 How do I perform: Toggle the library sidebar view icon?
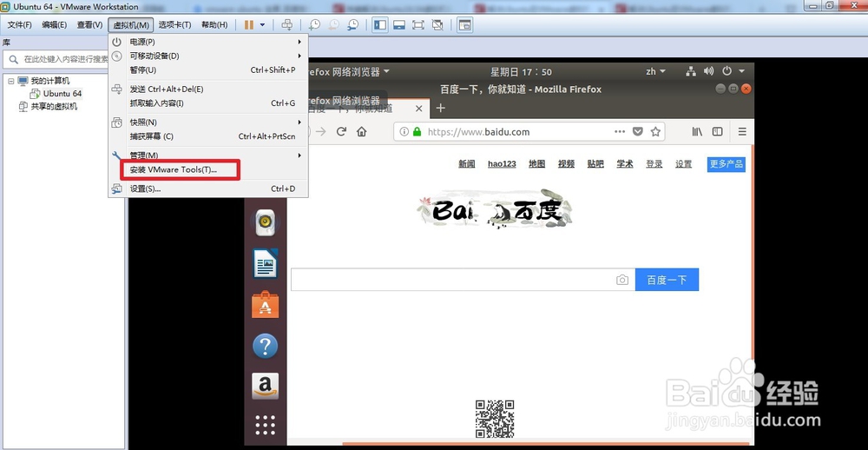tap(380, 25)
